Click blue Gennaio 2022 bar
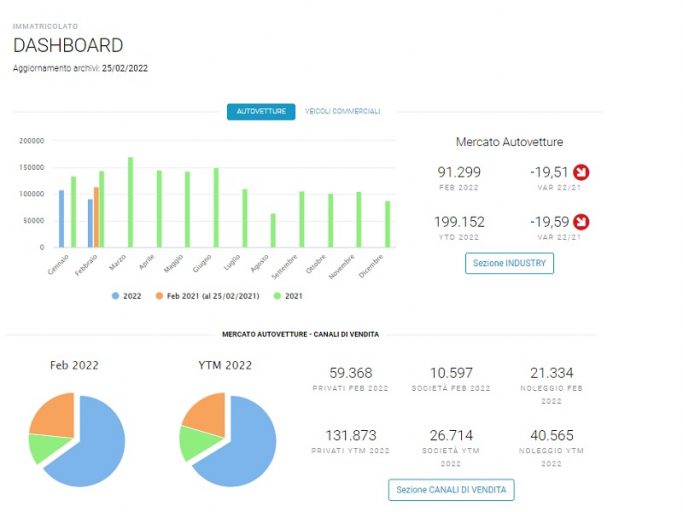683x512 pixels. [x=61, y=219]
